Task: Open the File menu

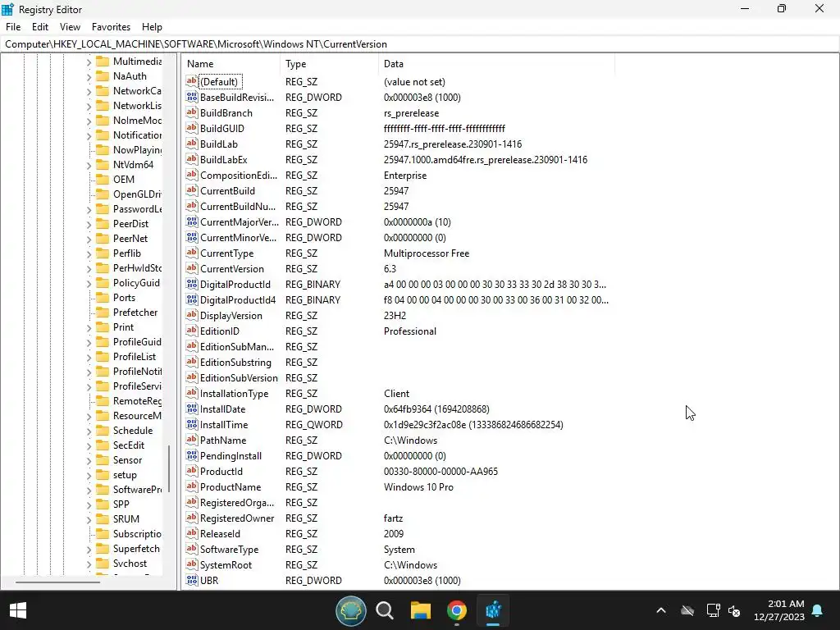Action: (13, 27)
